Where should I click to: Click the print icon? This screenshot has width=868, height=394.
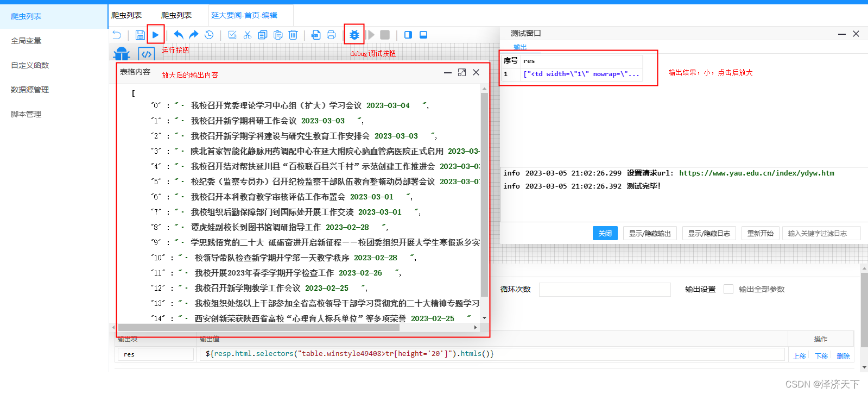[x=331, y=35]
